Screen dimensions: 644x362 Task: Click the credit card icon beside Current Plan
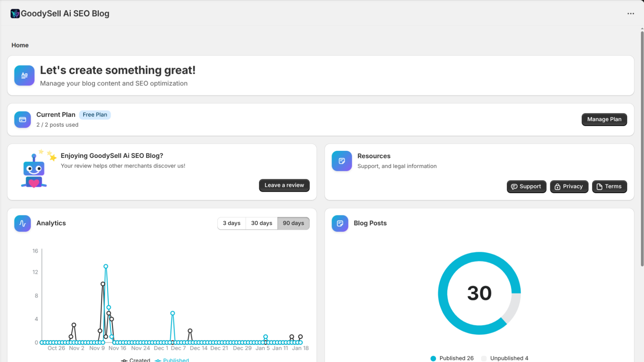(x=22, y=119)
